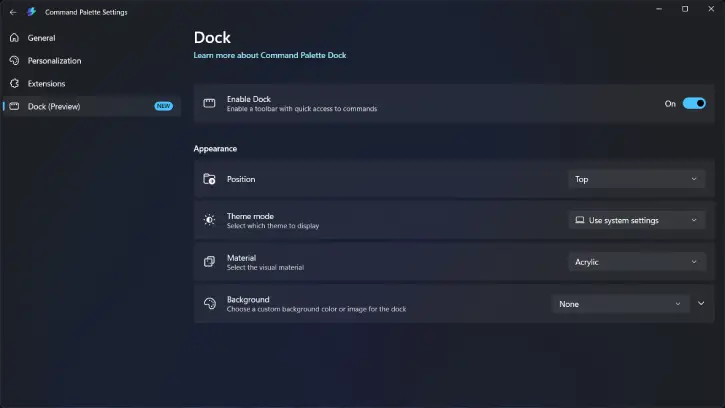The image size is (725, 408).
Task: Expand the Background settings chevron
Action: point(701,304)
